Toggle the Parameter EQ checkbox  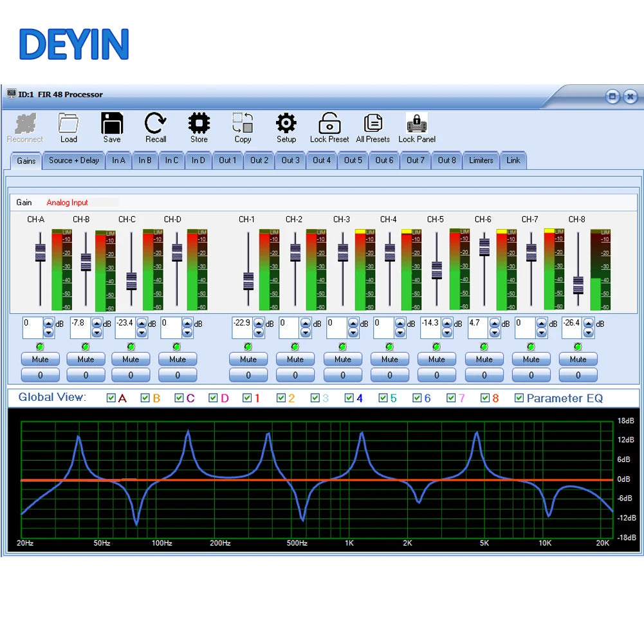pyautogui.click(x=519, y=398)
